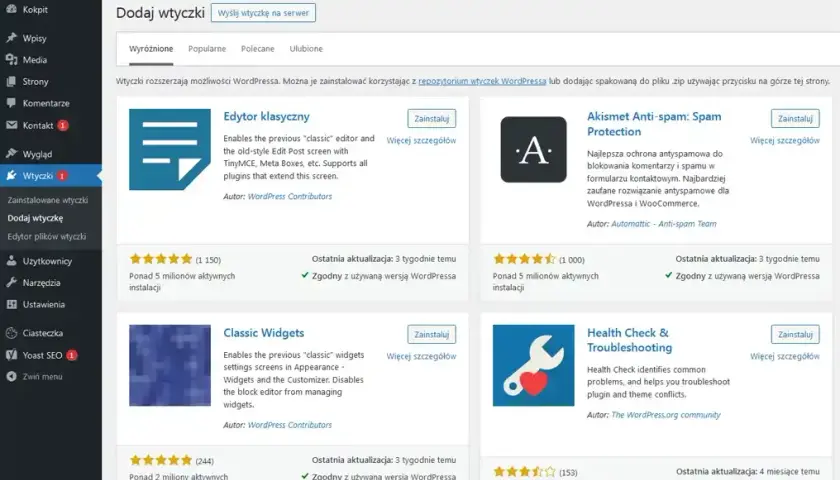
Task: Open Więcej szczegółów for Health Check
Action: coord(785,356)
